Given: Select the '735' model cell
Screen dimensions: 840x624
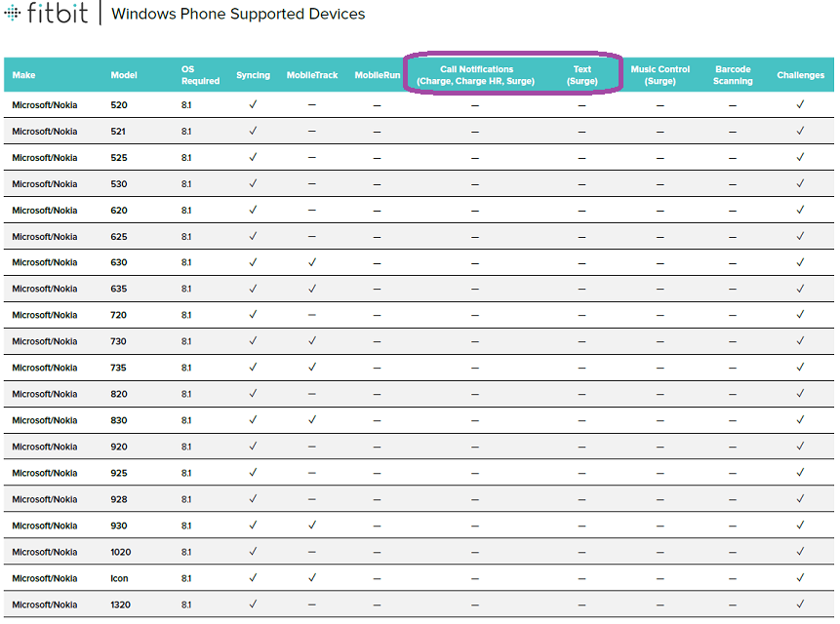Looking at the screenshot, I should click(x=118, y=368).
